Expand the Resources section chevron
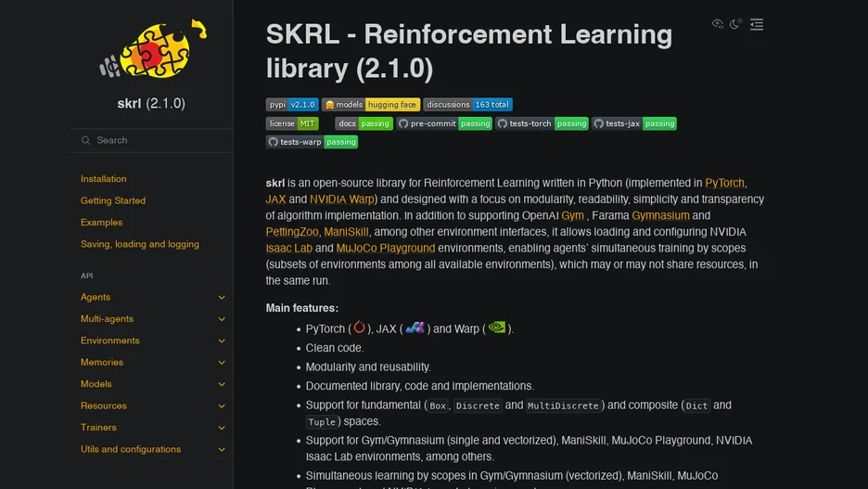The height and width of the screenshot is (489, 868). point(222,405)
